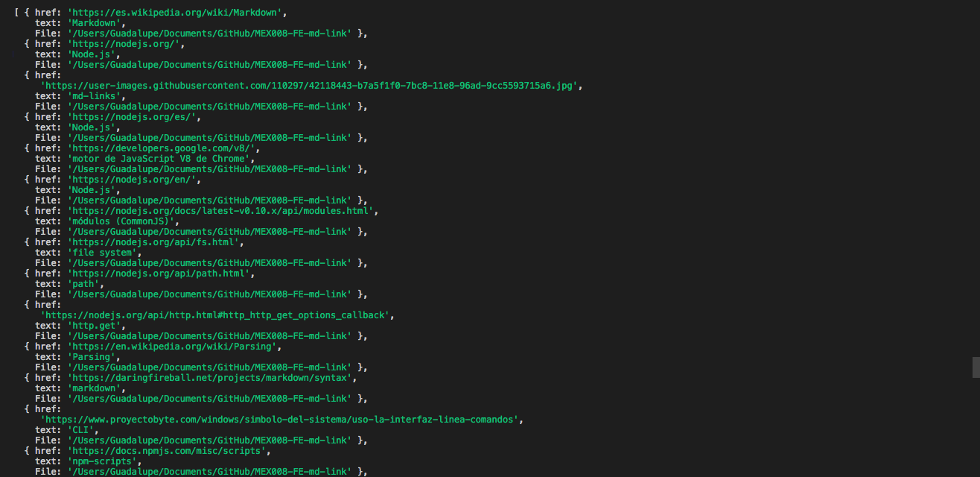The image size is (980, 477).
Task: Select the 'https://nodejs.org/api/fs.html' URL
Action: pyautogui.click(x=154, y=242)
